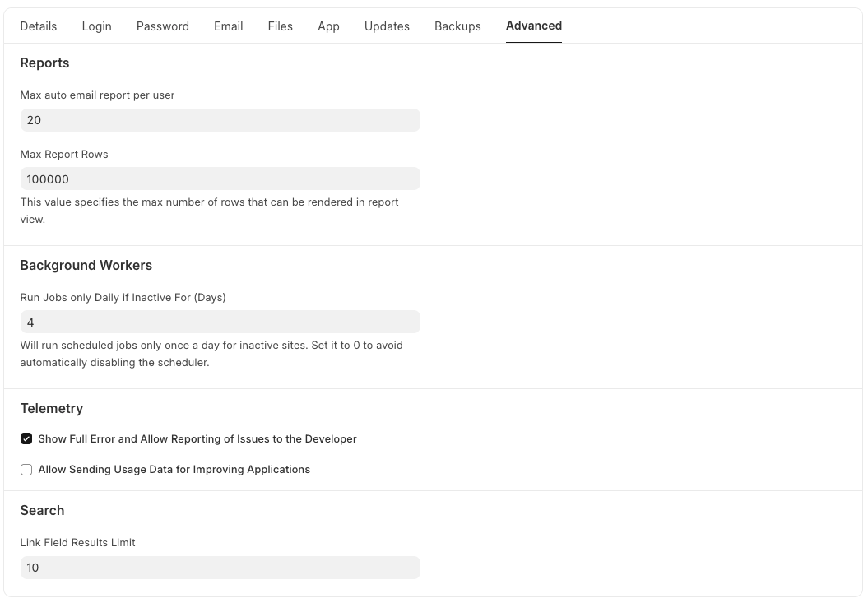868x603 pixels.
Task: Click the Search section heading
Action: click(42, 510)
